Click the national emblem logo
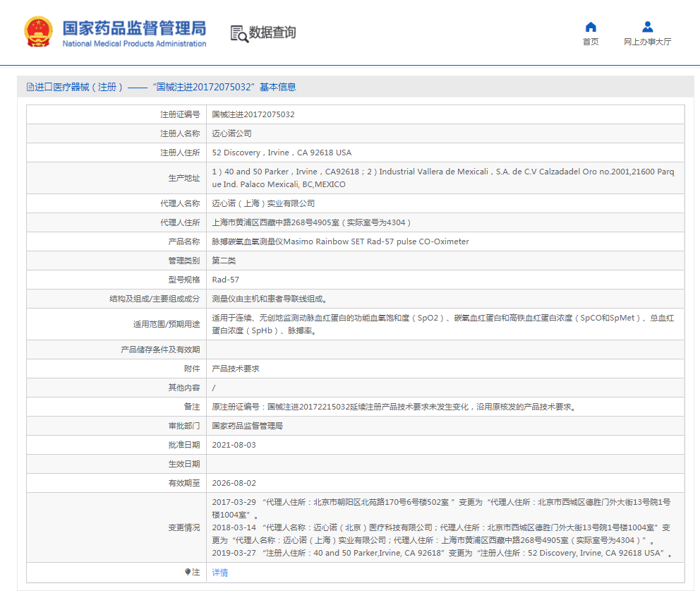 coord(38,32)
